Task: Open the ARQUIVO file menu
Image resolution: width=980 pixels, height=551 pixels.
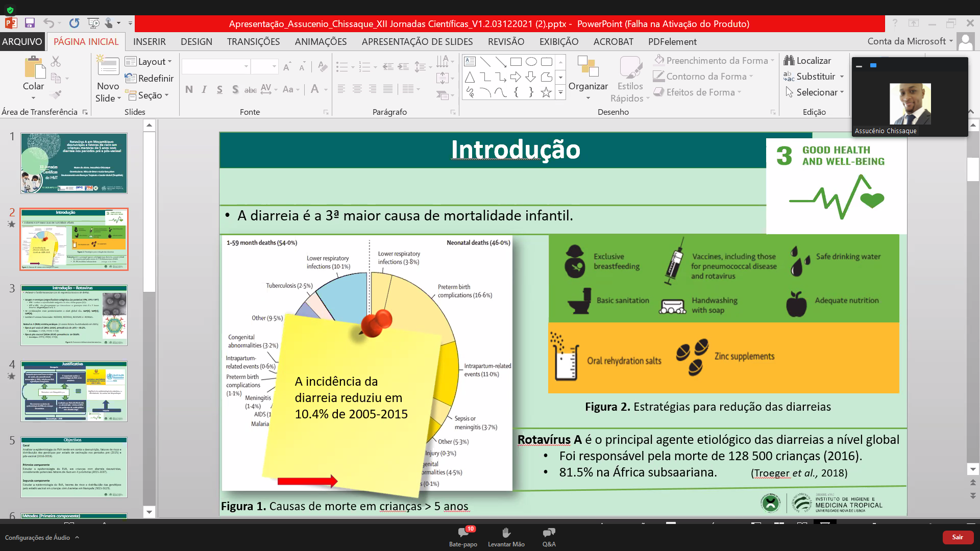Action: click(22, 41)
